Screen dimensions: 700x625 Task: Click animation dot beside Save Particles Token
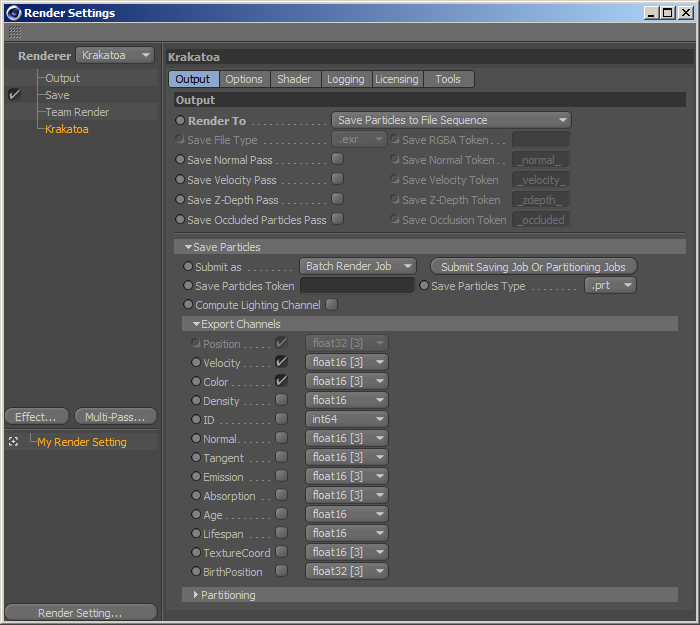click(188, 285)
